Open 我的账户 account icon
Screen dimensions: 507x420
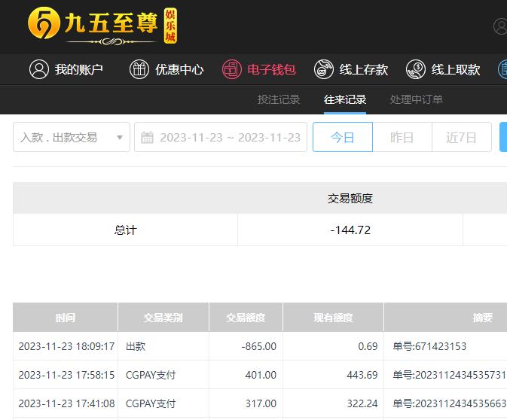[x=39, y=69]
